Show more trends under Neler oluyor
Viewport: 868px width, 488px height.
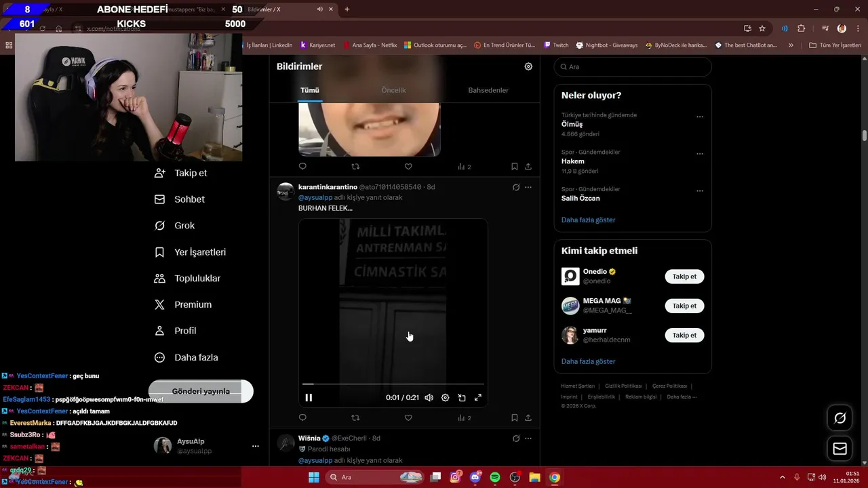588,220
